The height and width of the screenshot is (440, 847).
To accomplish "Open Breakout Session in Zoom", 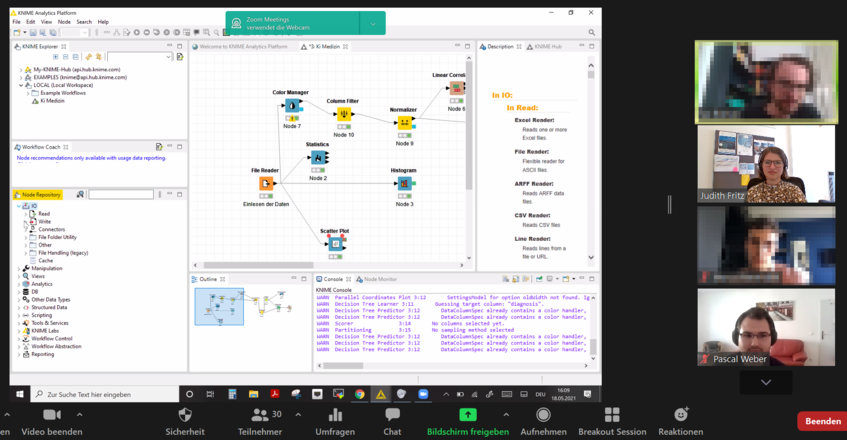I will (x=612, y=422).
